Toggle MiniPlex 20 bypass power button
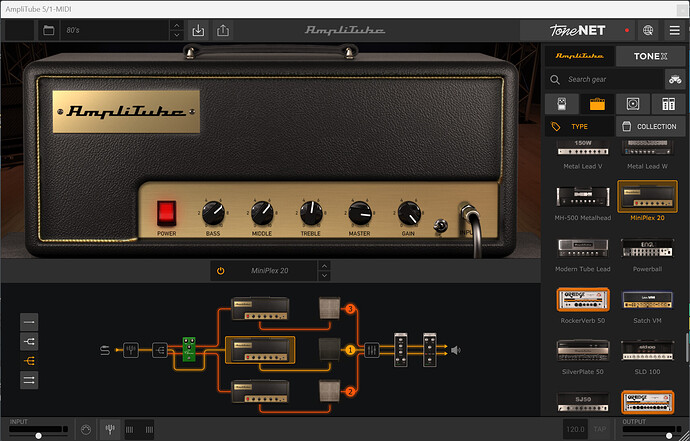690x441 pixels. tap(220, 271)
